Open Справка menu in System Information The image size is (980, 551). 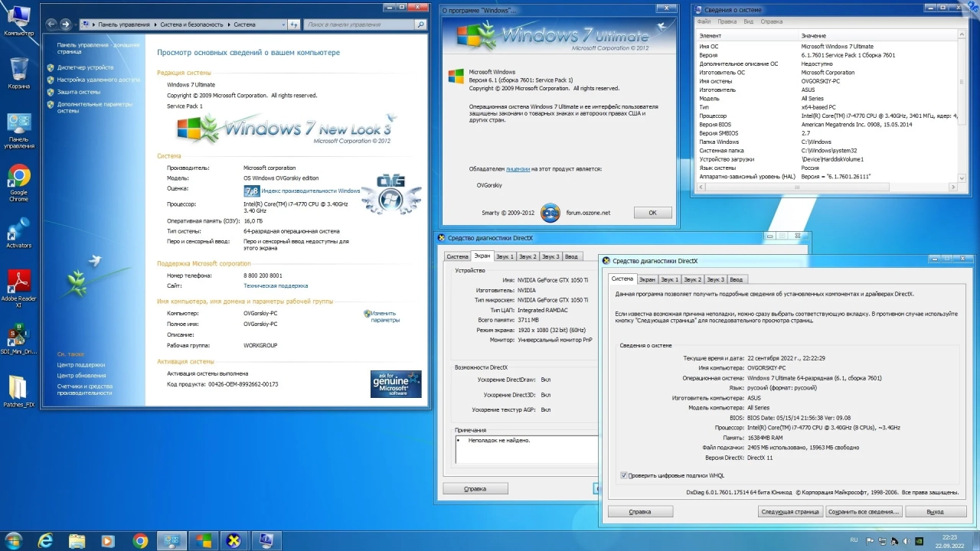tap(772, 21)
